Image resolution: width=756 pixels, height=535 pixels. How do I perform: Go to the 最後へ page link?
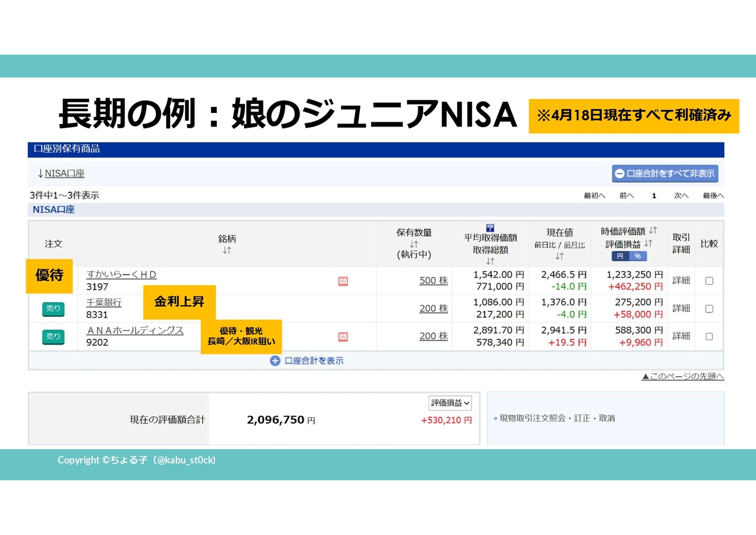tap(713, 196)
